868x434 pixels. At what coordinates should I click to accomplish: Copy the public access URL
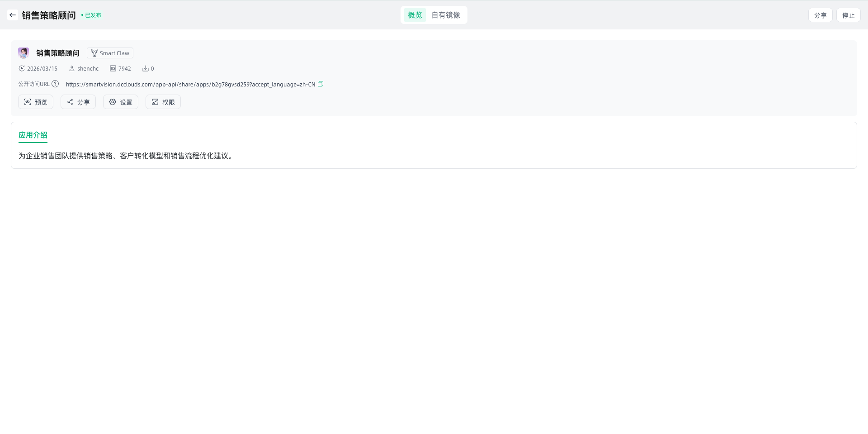(x=321, y=84)
